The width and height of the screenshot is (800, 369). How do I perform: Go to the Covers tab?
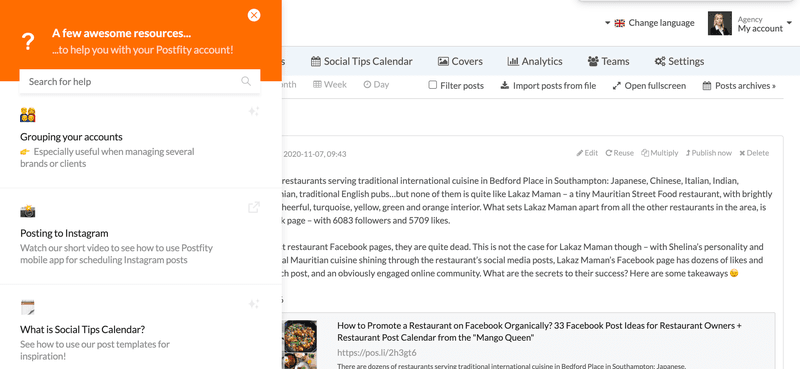tap(460, 61)
